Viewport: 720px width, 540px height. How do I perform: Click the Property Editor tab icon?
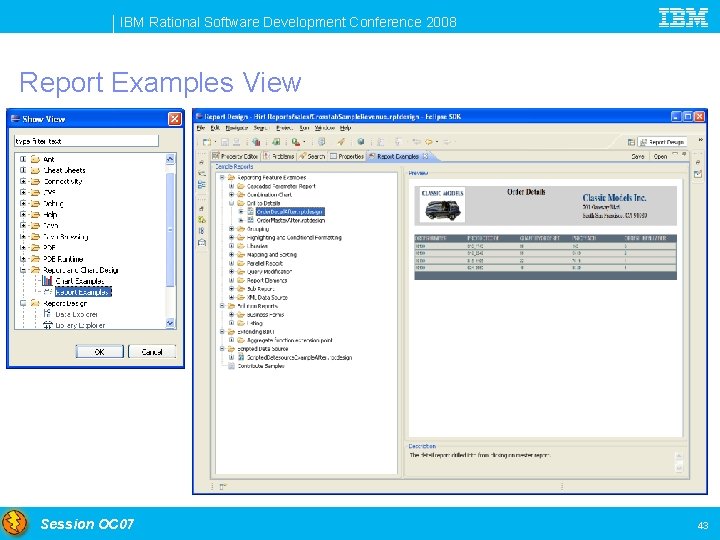tap(216, 157)
